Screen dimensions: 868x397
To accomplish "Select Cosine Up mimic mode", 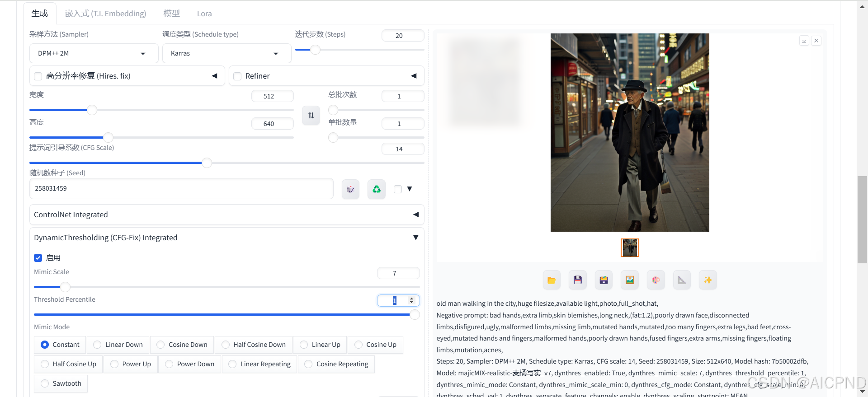I will click(375, 345).
